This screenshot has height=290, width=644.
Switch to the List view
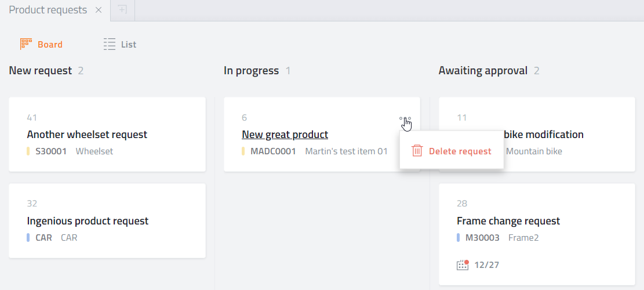click(x=119, y=44)
